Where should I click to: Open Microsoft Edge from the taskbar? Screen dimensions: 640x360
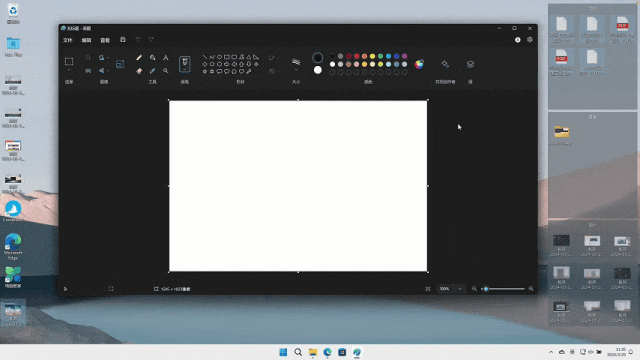coord(327,352)
